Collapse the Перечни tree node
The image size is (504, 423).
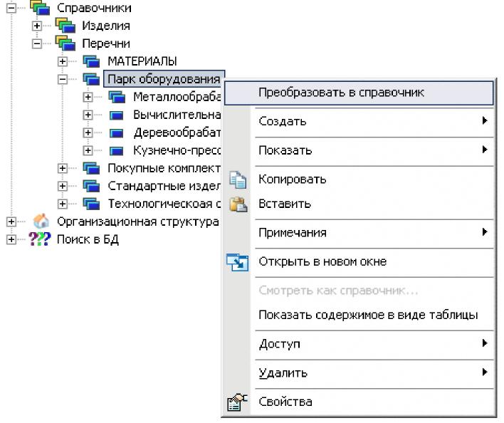point(37,43)
